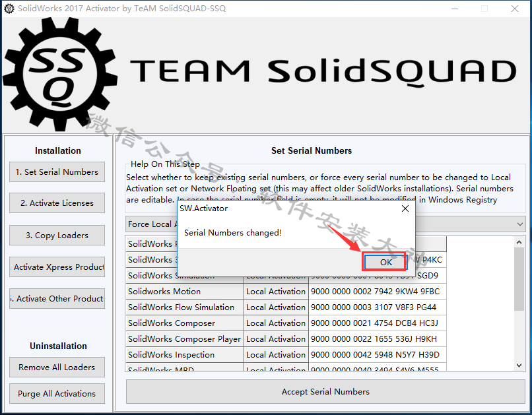The height and width of the screenshot is (415, 532).
Task: Select the SolidWorks Composer Player product cell
Action: pos(185,338)
